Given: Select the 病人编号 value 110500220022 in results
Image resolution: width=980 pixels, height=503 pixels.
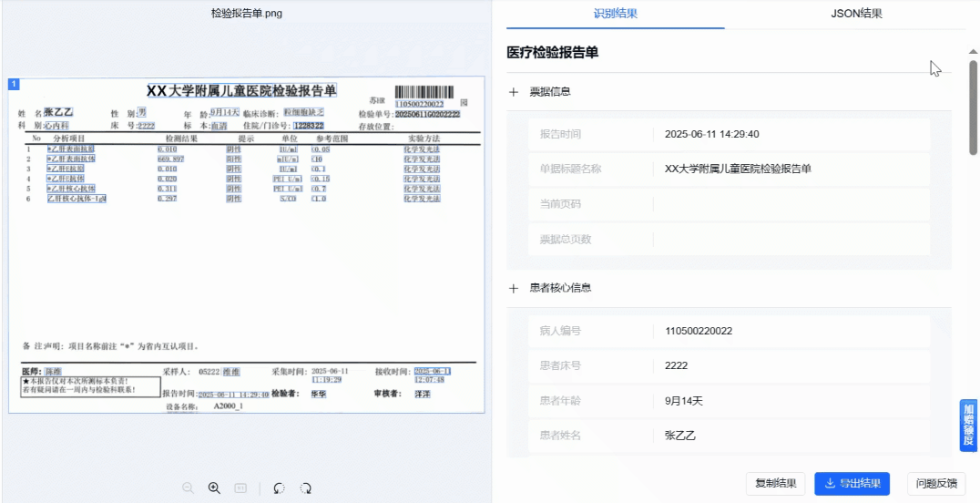Looking at the screenshot, I should 699,331.
